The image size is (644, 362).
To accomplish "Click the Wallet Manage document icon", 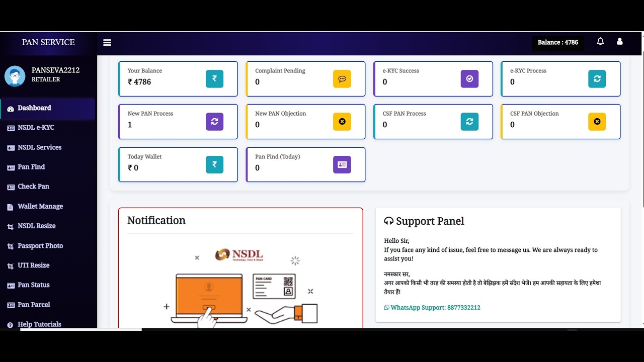I will click(11, 207).
